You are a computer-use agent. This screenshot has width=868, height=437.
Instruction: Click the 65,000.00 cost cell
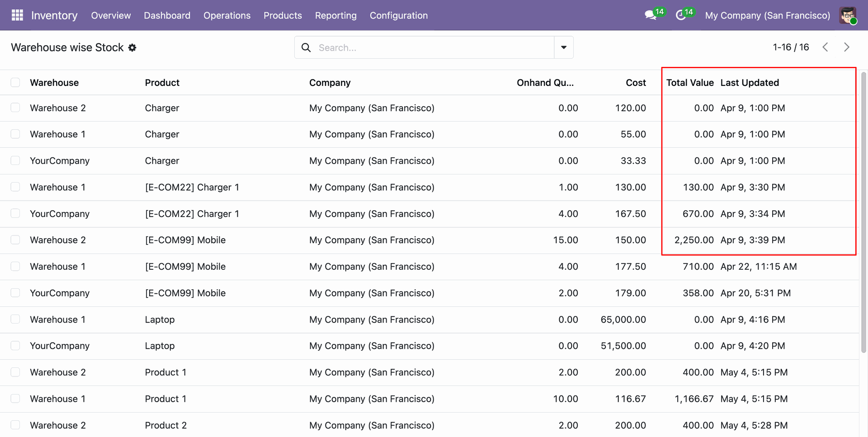(x=623, y=320)
